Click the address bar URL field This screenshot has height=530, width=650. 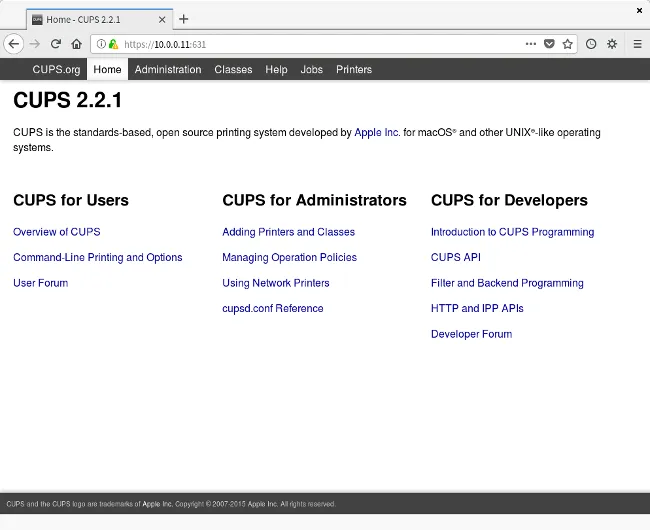(x=320, y=44)
